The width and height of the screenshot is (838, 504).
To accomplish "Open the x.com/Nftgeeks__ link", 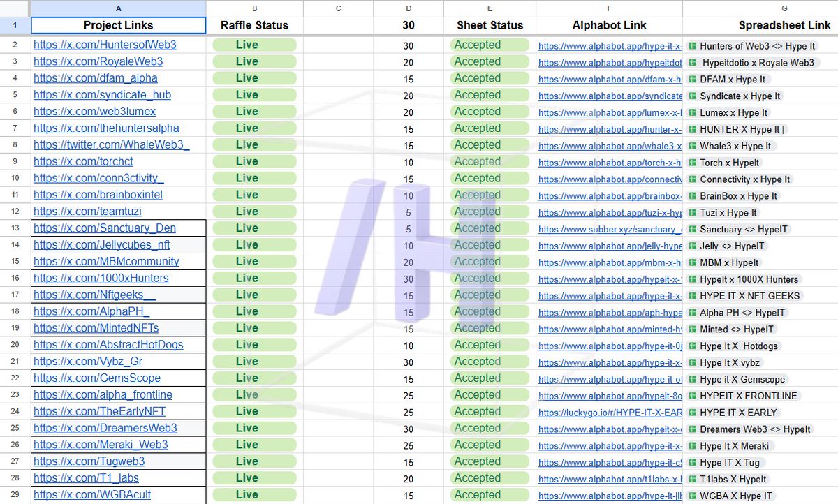I will coord(95,295).
